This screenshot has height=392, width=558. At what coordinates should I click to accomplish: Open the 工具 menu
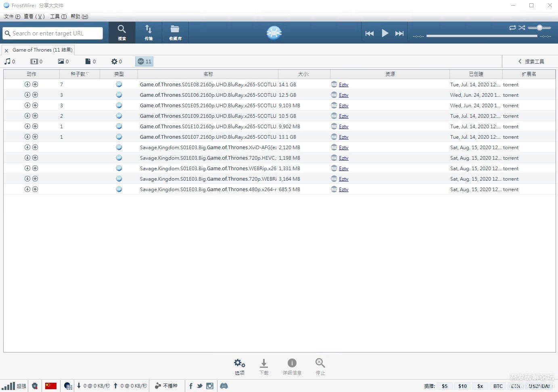pos(58,17)
